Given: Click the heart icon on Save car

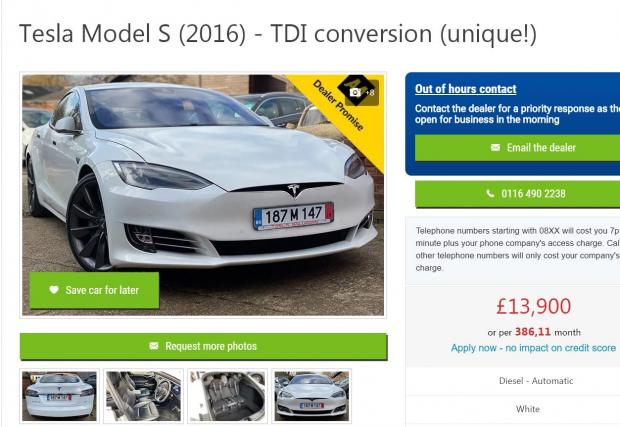Looking at the screenshot, I should click(x=54, y=290).
